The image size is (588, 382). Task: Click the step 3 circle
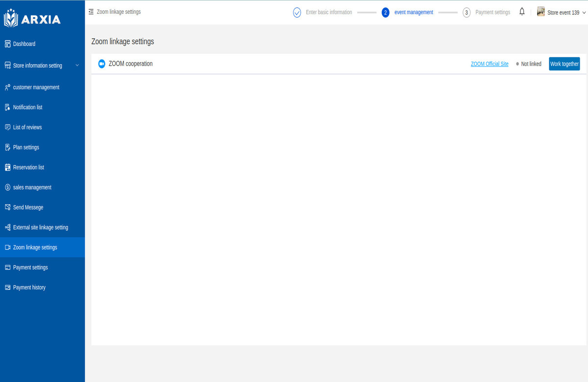pos(466,13)
